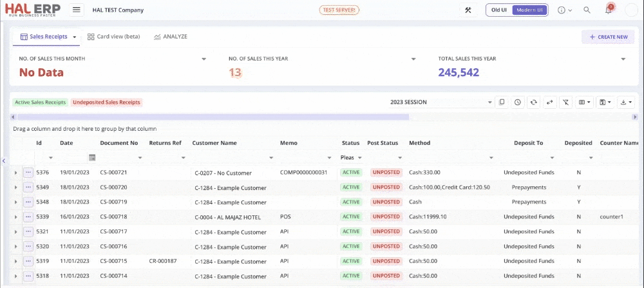
Task: Click the tools wrench icon in header
Action: tap(468, 10)
